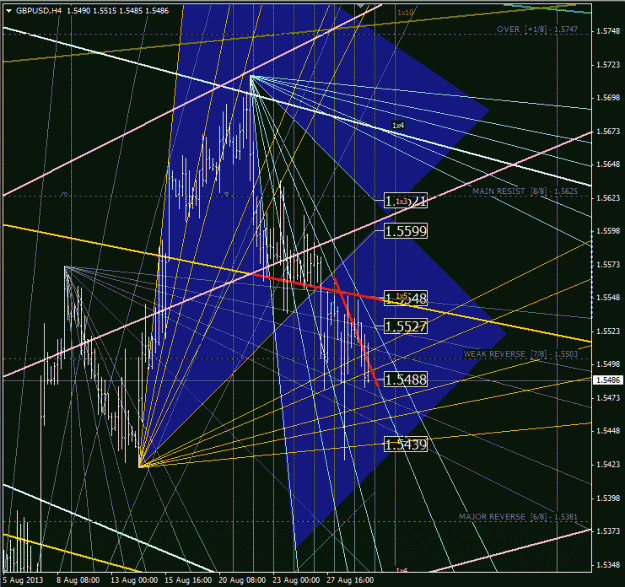625x587 pixels.
Task: Click 1.5548 on the price scale
Action: click(x=608, y=297)
